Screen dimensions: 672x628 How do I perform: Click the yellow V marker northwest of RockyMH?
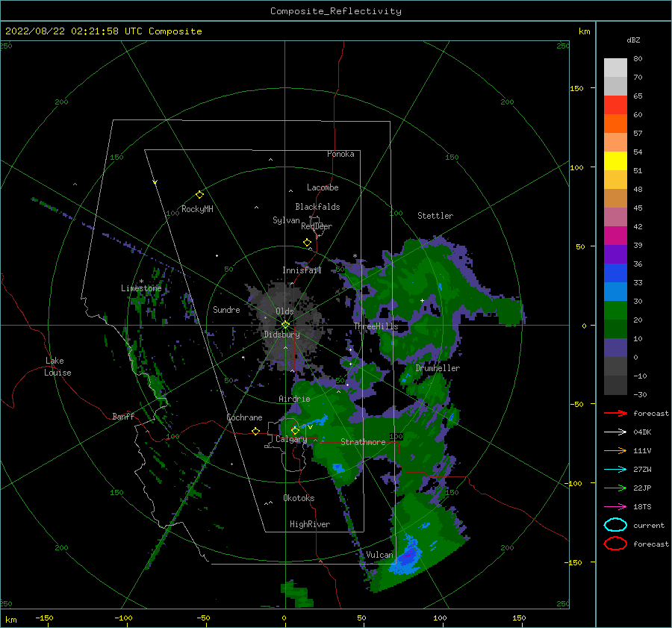(x=155, y=183)
